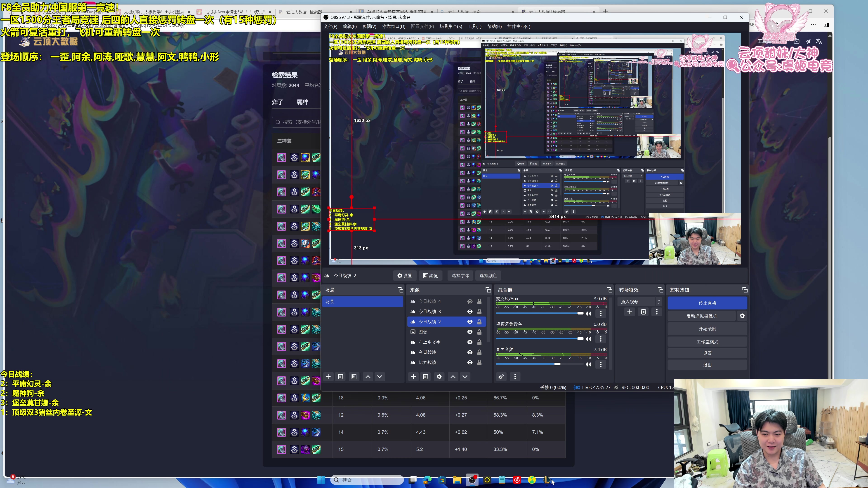The image size is (868, 488).
Task: Click the 启动虚拟摄像机 button
Action: pos(702,316)
